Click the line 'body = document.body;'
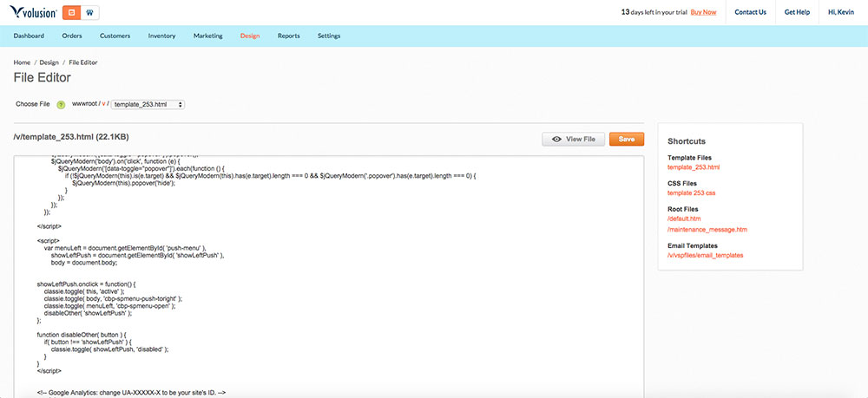 coord(83,263)
